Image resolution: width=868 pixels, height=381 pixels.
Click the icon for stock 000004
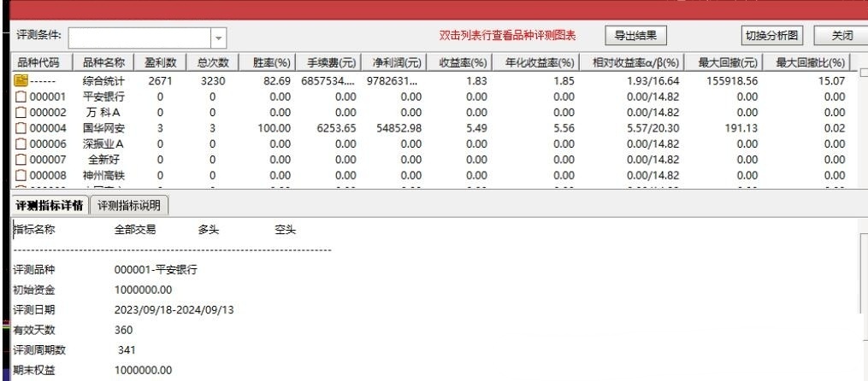point(22,126)
